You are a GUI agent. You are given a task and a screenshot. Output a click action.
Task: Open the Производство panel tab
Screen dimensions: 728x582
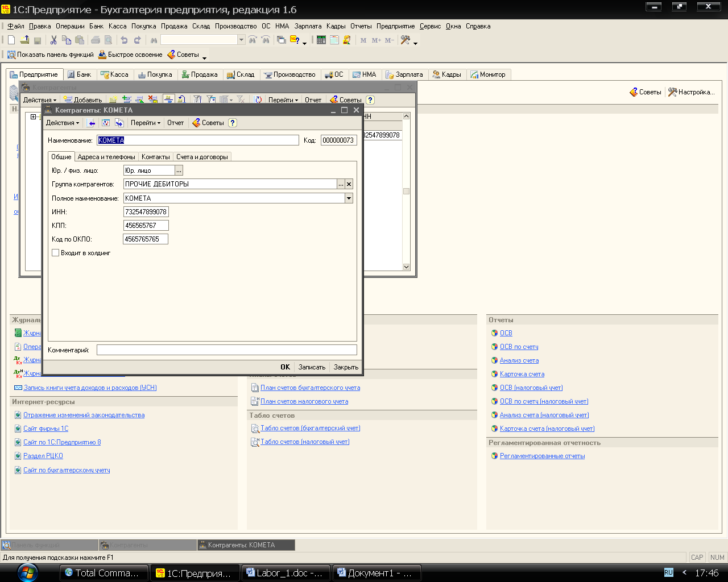point(289,74)
